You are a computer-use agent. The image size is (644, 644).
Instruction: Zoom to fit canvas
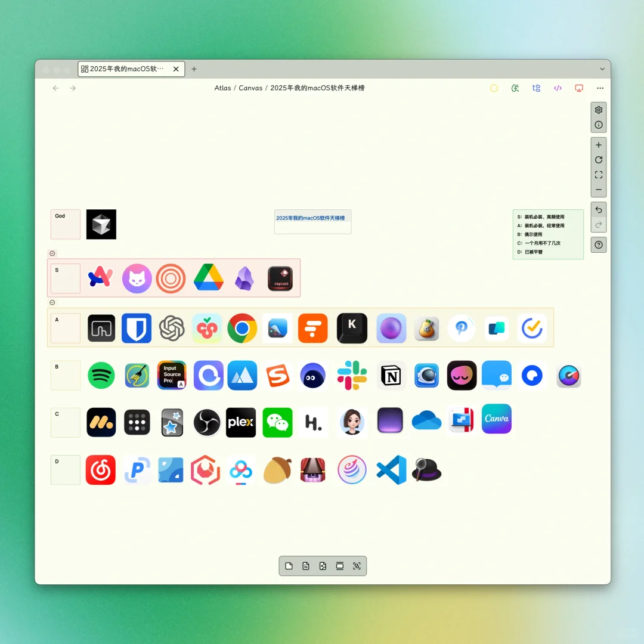click(599, 175)
